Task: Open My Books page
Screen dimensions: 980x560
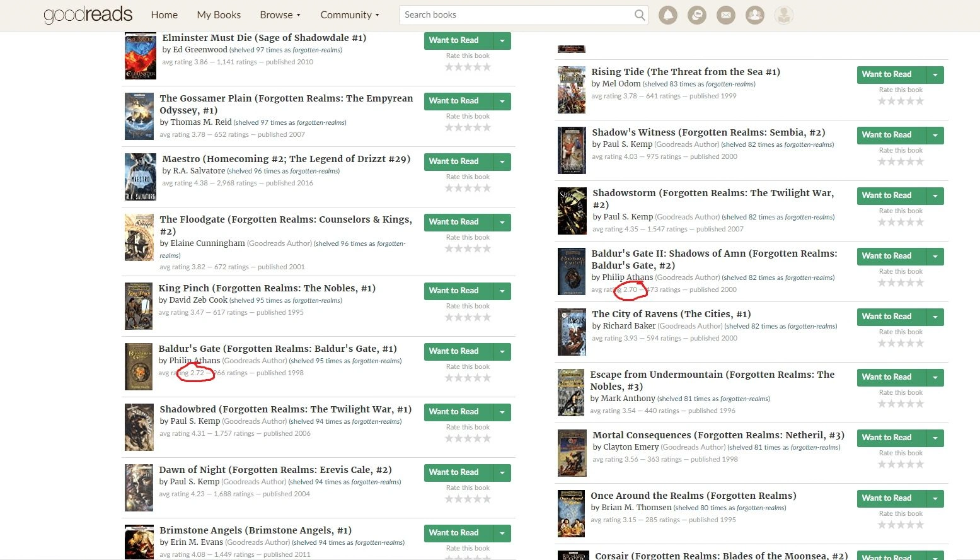Action: tap(219, 15)
